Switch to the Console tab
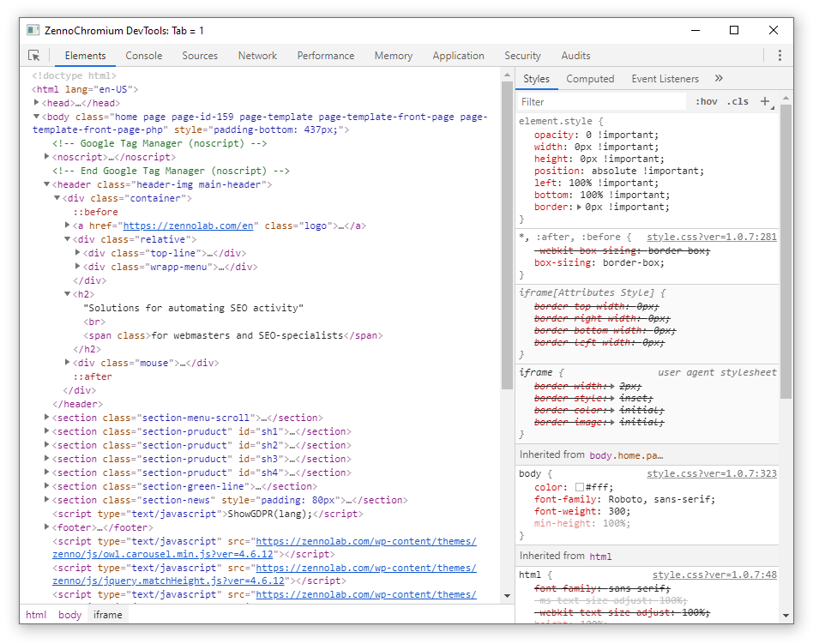 (x=143, y=55)
